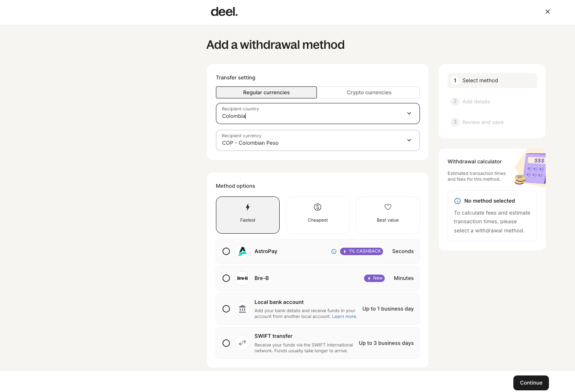
Task: Filter methods by Best value
Action: pos(388,215)
